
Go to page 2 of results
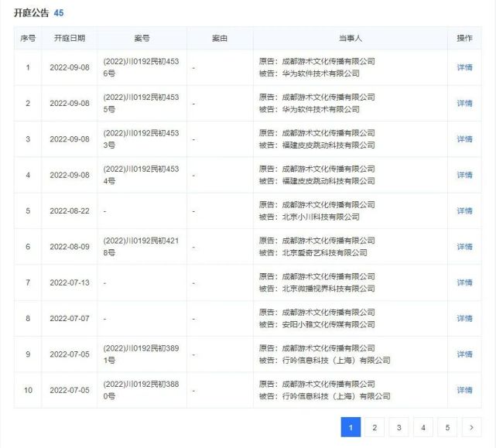(x=375, y=427)
